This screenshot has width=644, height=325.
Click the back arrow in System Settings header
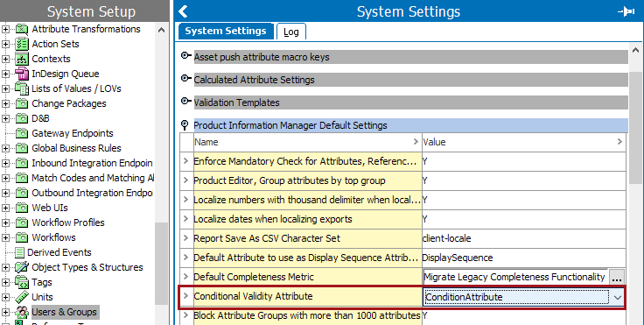tap(183, 11)
